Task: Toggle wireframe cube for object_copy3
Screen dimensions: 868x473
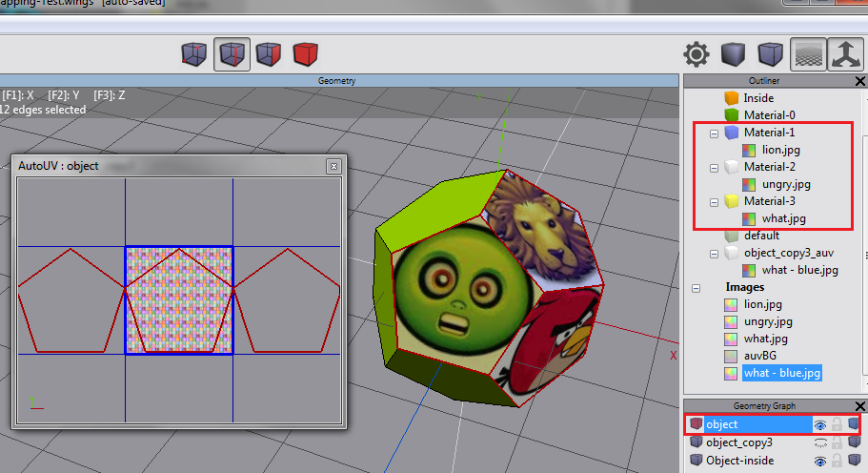Action: [x=854, y=442]
